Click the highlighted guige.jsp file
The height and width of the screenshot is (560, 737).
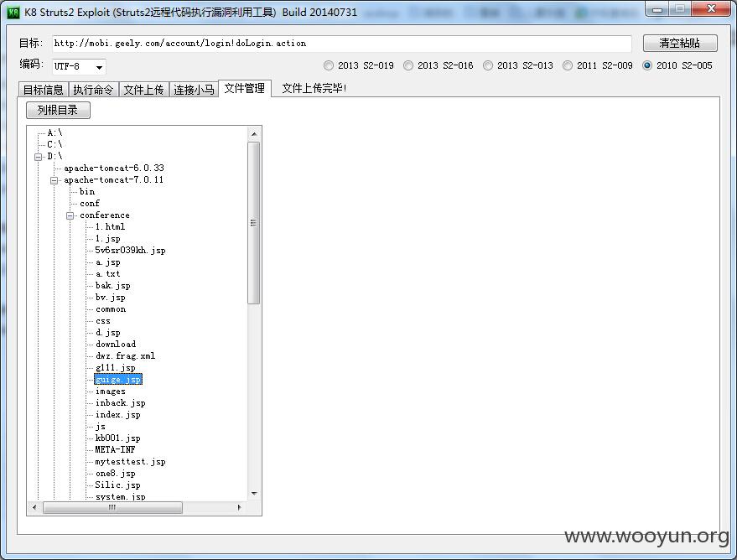point(118,380)
